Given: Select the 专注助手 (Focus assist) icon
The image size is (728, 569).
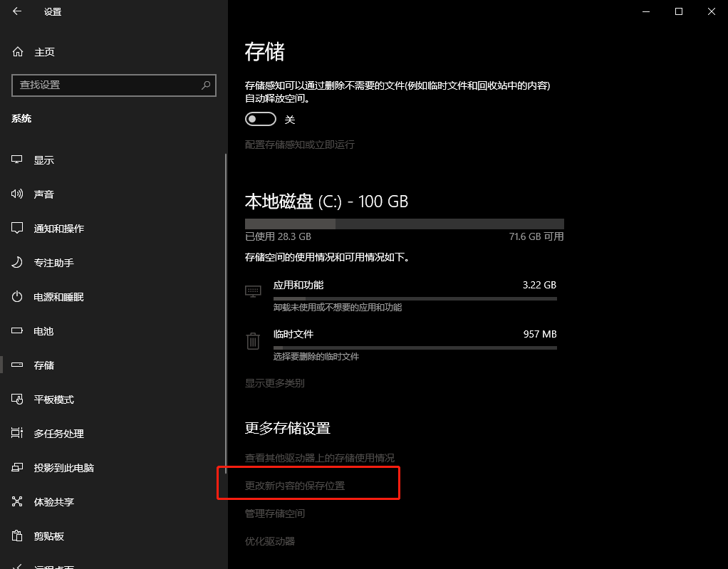Looking at the screenshot, I should pos(16,262).
